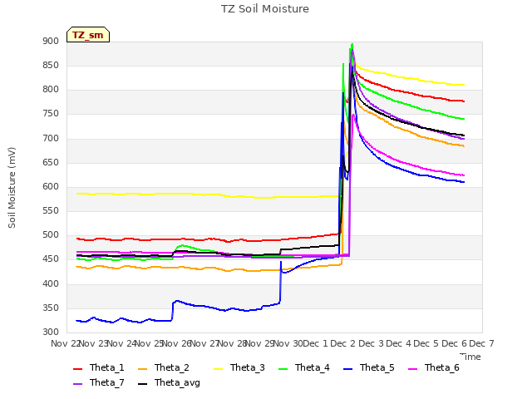Click the black Theta_avg legend color marker

(142, 384)
